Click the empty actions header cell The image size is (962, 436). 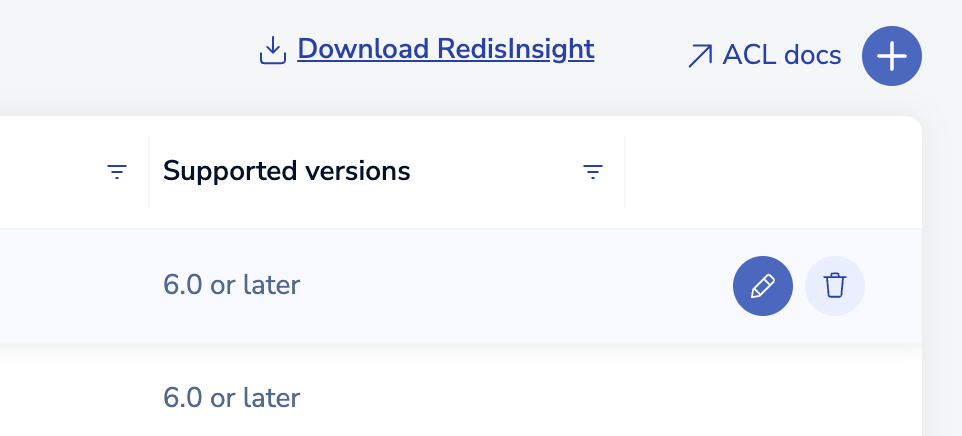(770, 172)
